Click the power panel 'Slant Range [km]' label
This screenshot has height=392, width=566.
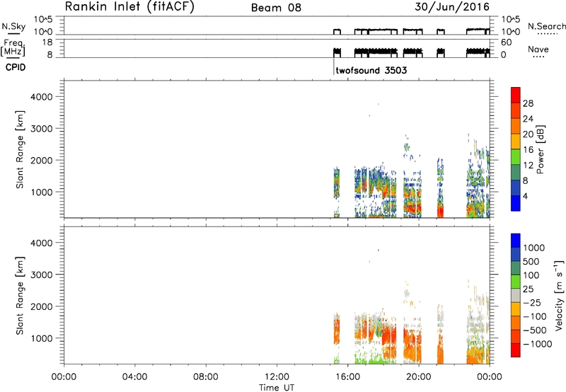point(20,149)
